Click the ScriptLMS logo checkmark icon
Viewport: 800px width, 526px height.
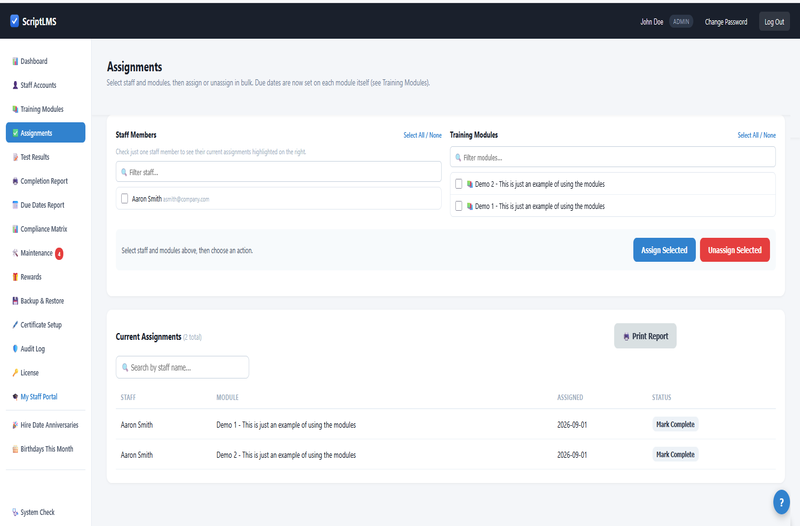pyautogui.click(x=14, y=21)
